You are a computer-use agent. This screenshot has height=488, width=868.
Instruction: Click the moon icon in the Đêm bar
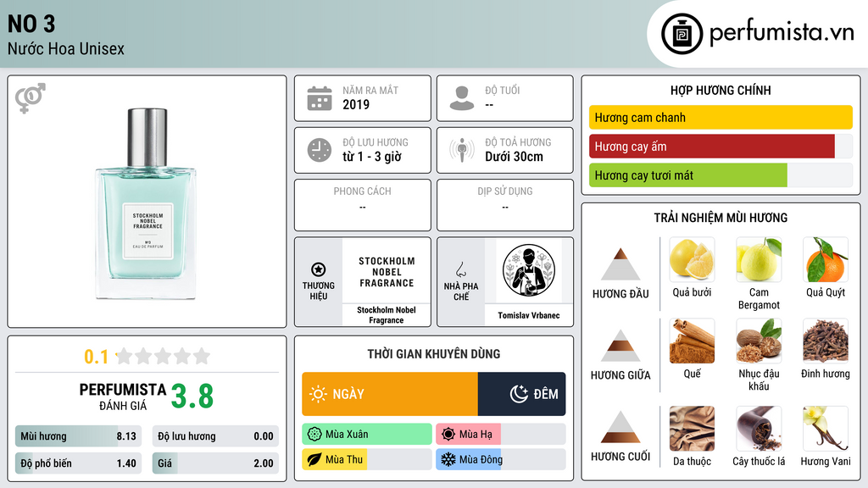(x=519, y=394)
